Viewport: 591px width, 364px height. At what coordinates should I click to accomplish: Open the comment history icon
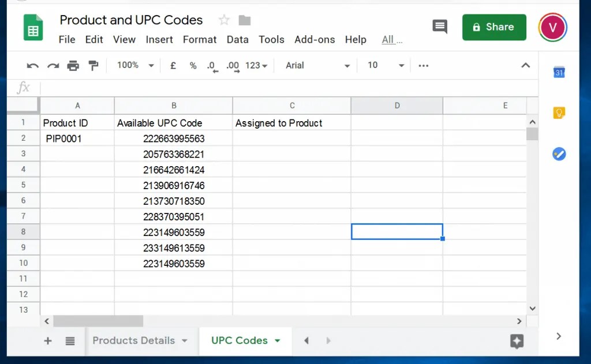439,26
